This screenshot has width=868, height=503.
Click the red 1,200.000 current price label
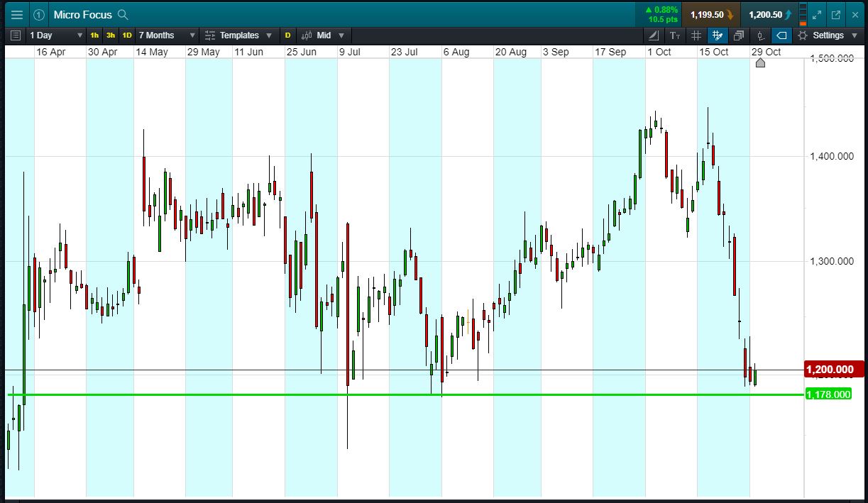pos(834,369)
